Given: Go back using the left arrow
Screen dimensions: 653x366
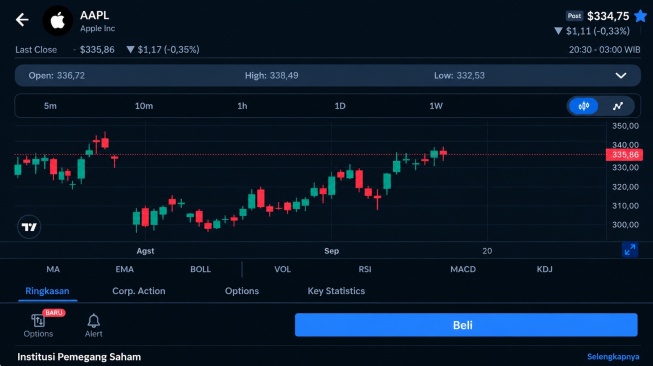Looking at the screenshot, I should click(x=22, y=20).
